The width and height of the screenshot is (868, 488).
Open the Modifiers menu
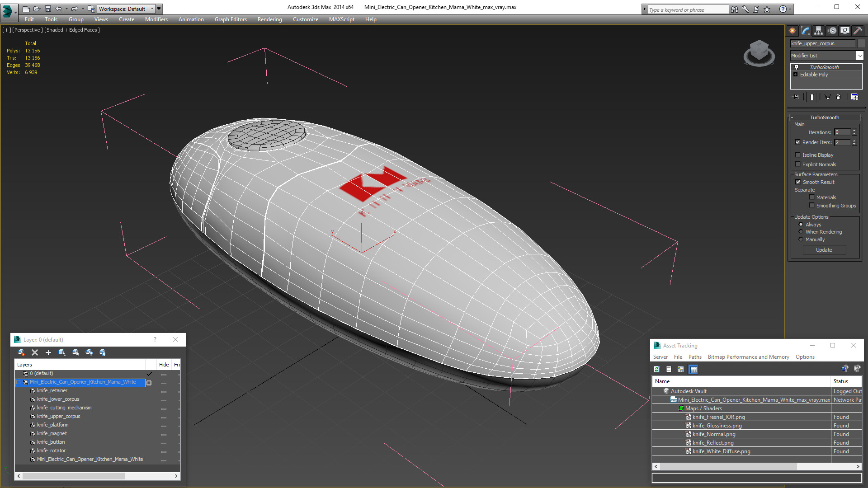(156, 19)
